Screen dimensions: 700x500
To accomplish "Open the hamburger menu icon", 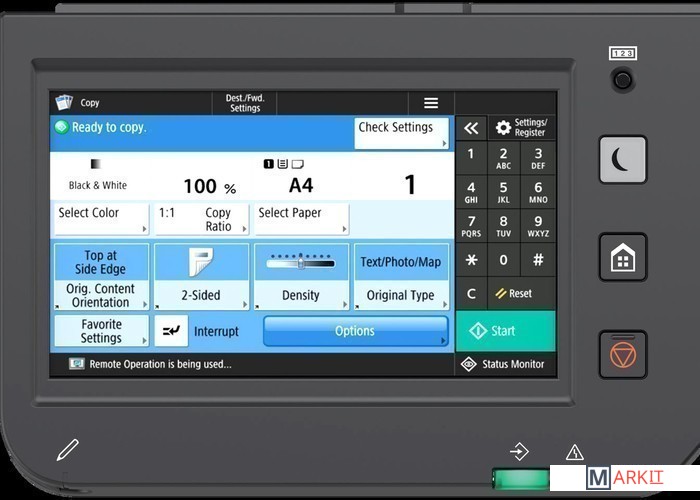I will pos(431,103).
